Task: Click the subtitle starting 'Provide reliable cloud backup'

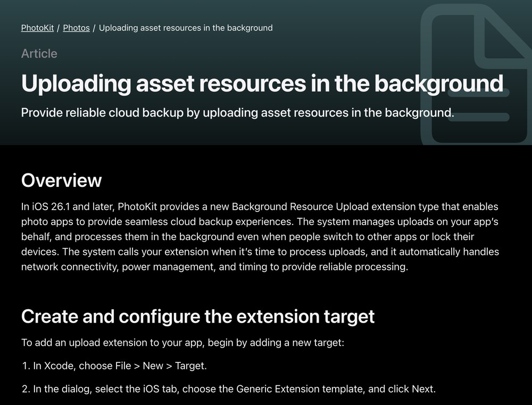Action: pos(237,113)
